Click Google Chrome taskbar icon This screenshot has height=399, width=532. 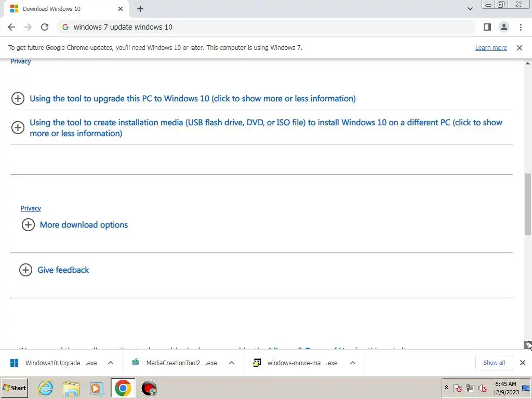pyautogui.click(x=123, y=388)
